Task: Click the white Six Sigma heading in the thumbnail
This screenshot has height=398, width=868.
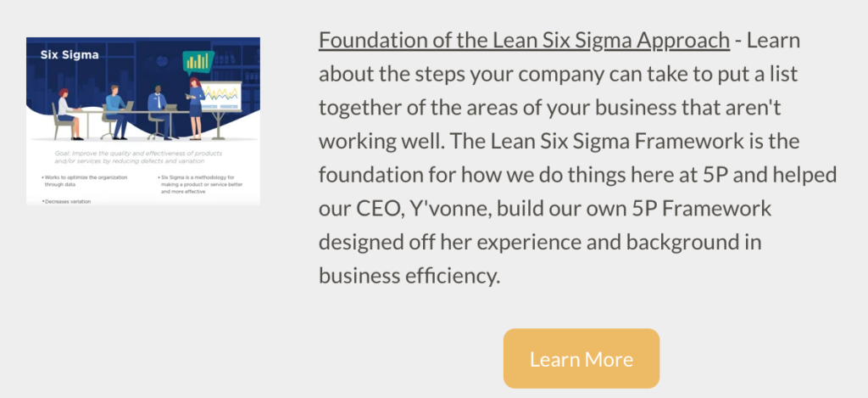Action: pos(70,55)
